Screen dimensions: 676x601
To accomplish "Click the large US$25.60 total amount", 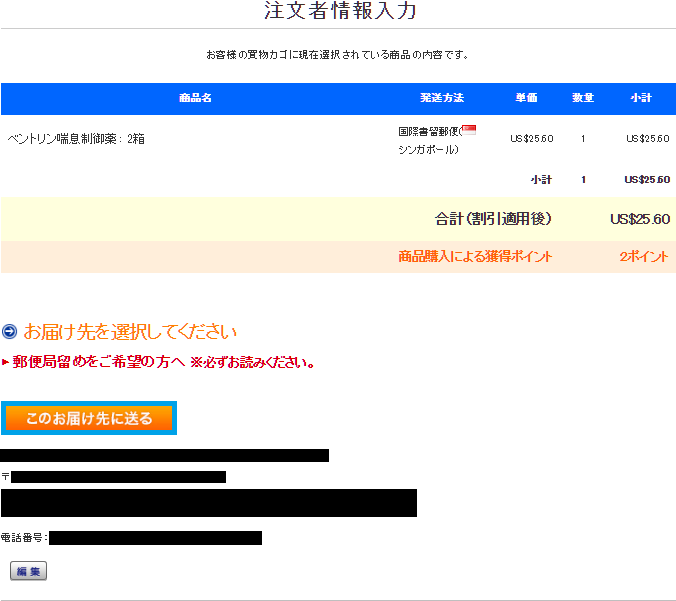I will click(x=640, y=219).
